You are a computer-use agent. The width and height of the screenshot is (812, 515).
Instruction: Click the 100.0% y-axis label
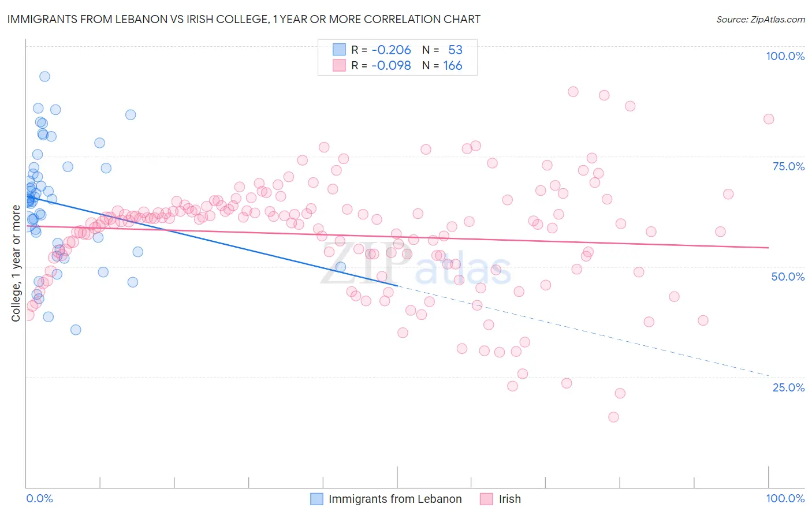pos(785,56)
